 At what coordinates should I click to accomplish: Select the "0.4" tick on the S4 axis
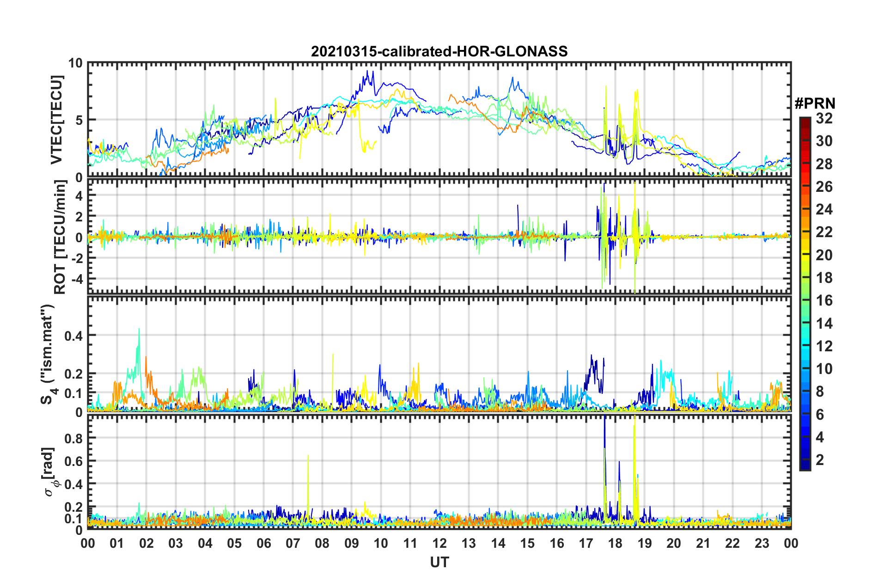tap(73, 336)
